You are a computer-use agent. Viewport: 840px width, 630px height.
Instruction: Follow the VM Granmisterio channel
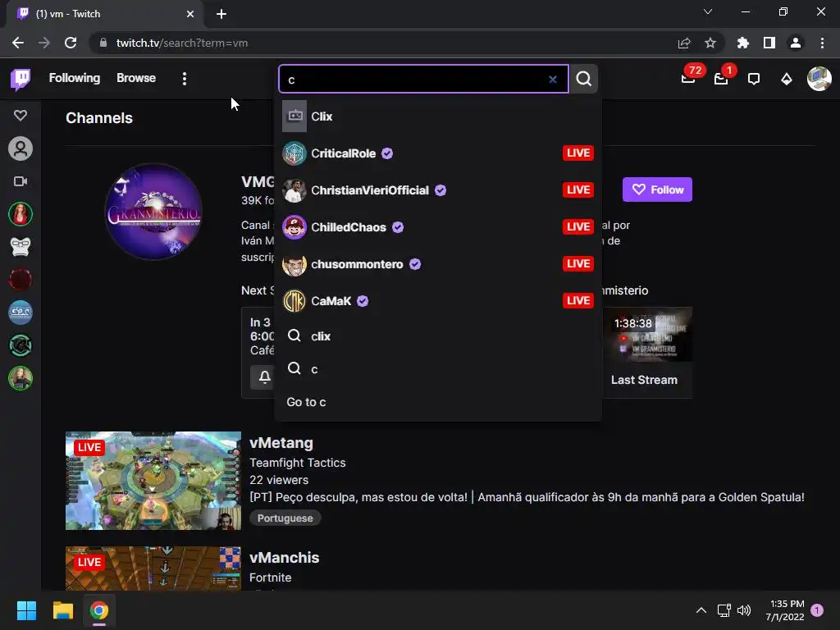[x=657, y=189]
